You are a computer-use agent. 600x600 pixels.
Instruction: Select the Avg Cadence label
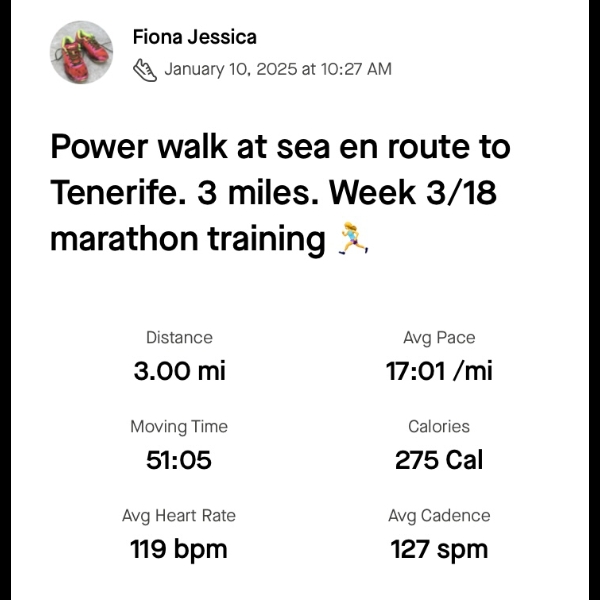pyautogui.click(x=439, y=515)
